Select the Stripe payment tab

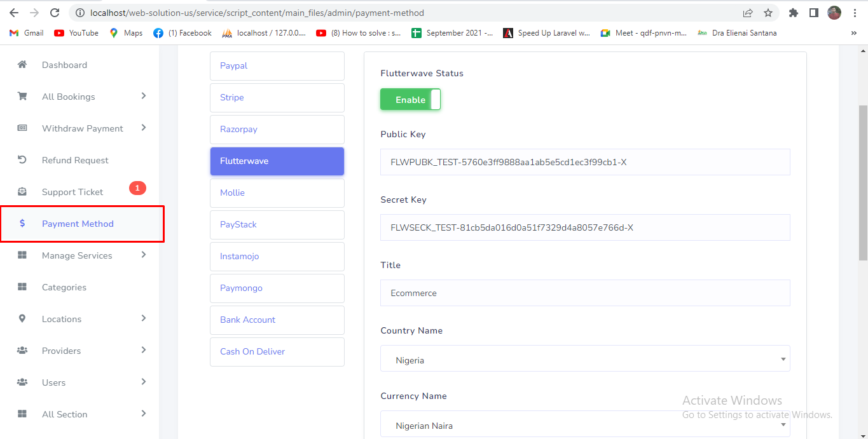click(x=277, y=98)
